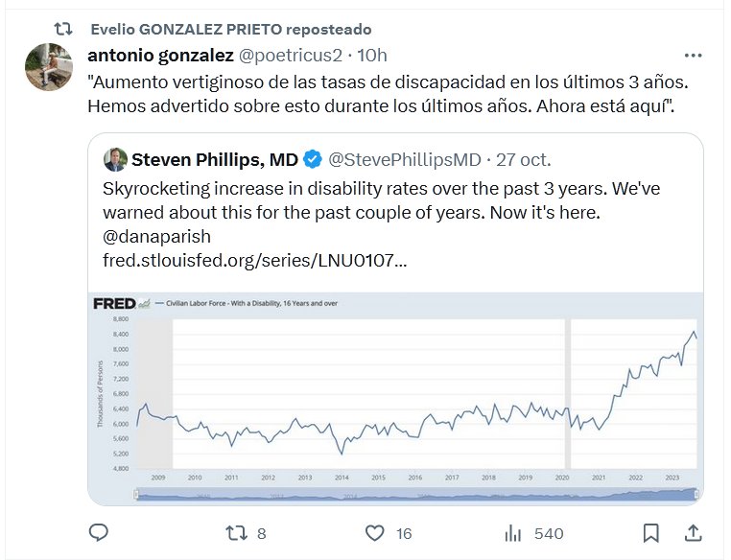Click the reply speech bubble icon
Image resolution: width=731 pixels, height=560 pixels.
[100, 532]
